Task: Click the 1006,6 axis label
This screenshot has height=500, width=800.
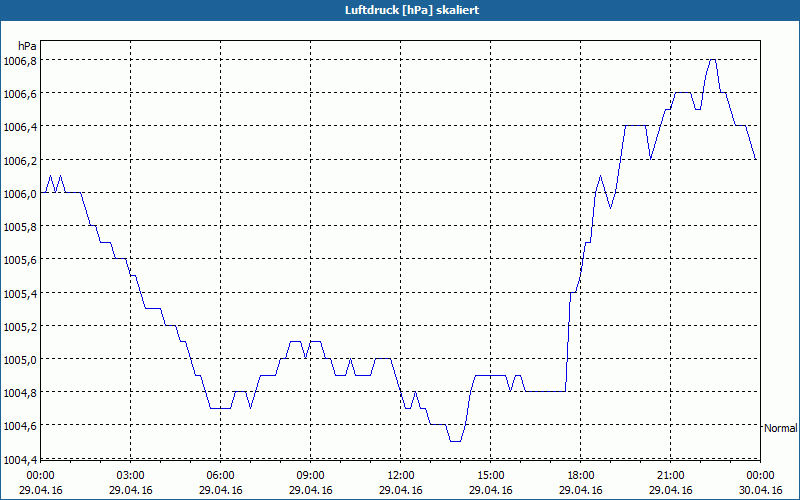Action: pyautogui.click(x=20, y=94)
